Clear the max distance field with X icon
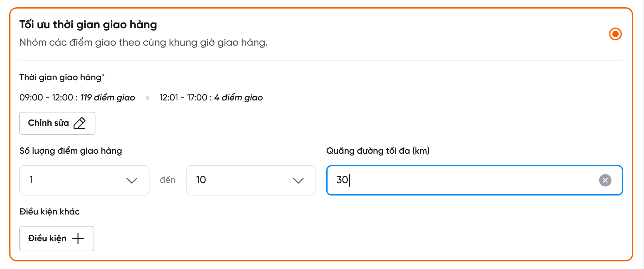644x269 pixels. pos(605,180)
